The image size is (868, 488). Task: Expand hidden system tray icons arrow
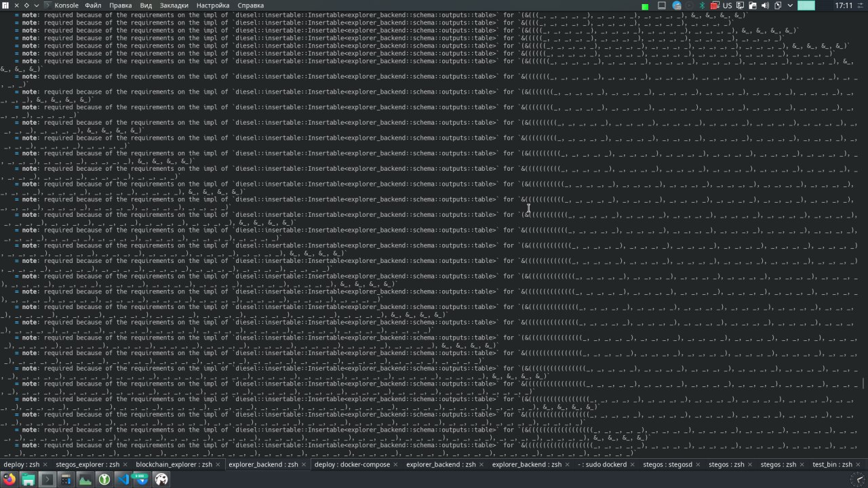tap(790, 5)
